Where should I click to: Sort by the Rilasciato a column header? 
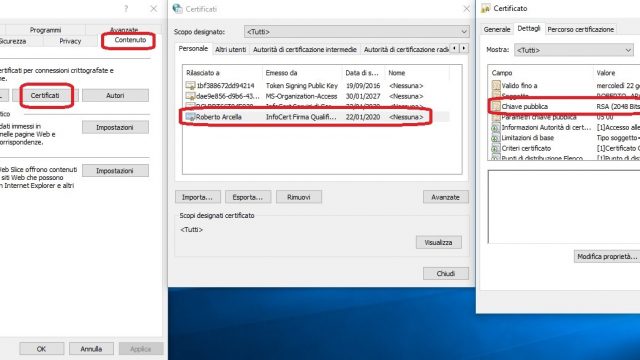pos(222,73)
